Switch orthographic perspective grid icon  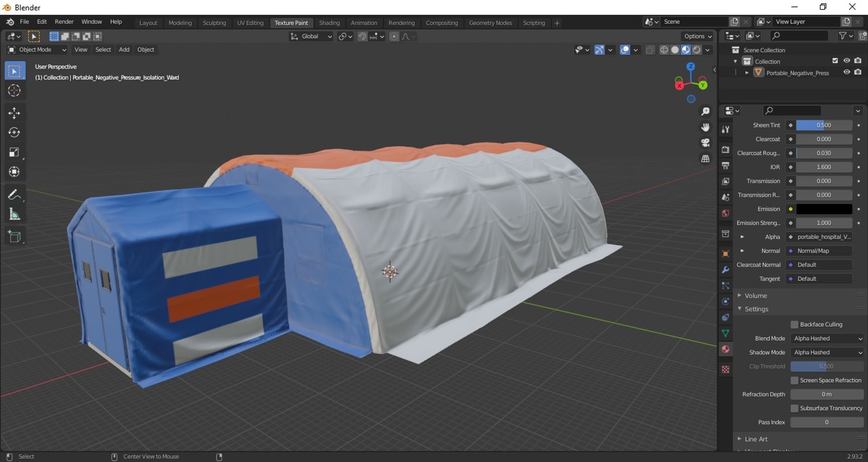point(705,159)
